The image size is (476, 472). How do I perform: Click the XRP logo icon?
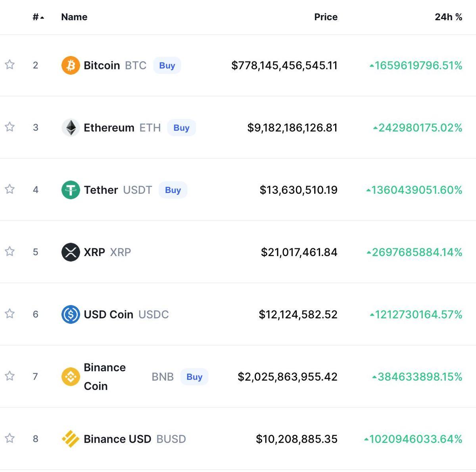click(x=71, y=252)
